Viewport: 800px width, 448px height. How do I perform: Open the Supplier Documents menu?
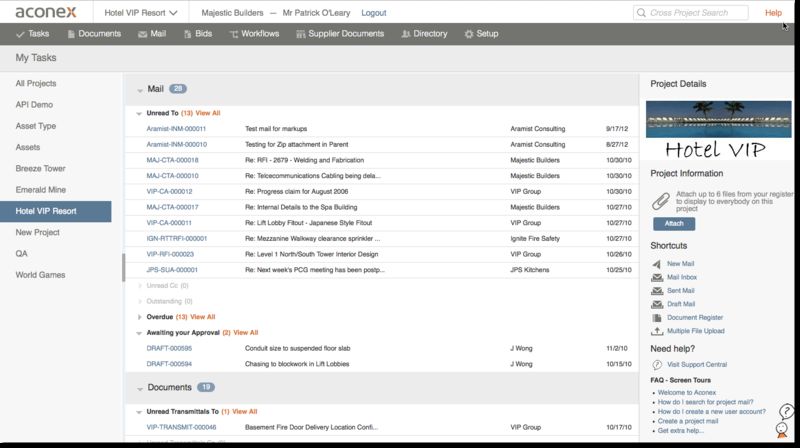coord(340,34)
